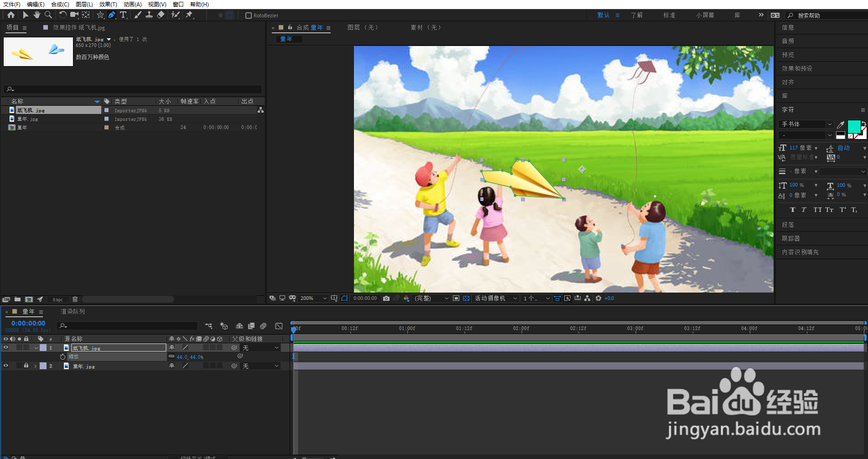Click the cyan fill color swatch
Viewport: 868px width, 459px height.
click(854, 126)
